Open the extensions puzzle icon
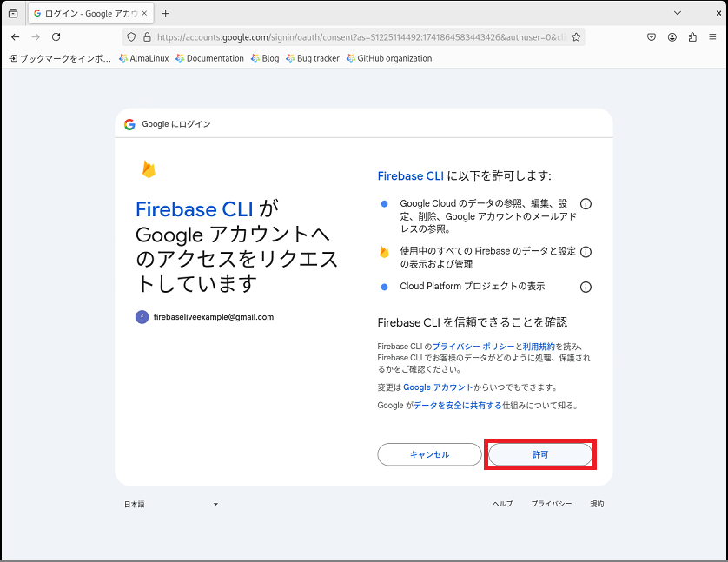 692,37
